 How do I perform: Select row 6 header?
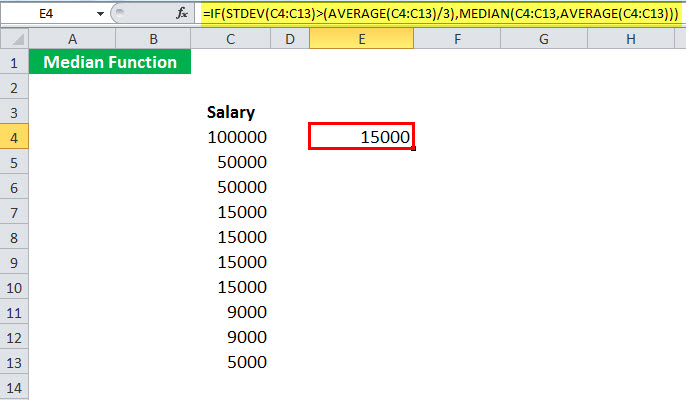click(x=14, y=187)
